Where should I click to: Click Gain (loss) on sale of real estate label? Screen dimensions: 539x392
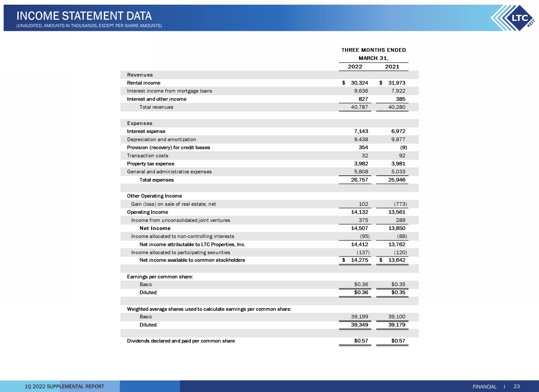pos(174,204)
